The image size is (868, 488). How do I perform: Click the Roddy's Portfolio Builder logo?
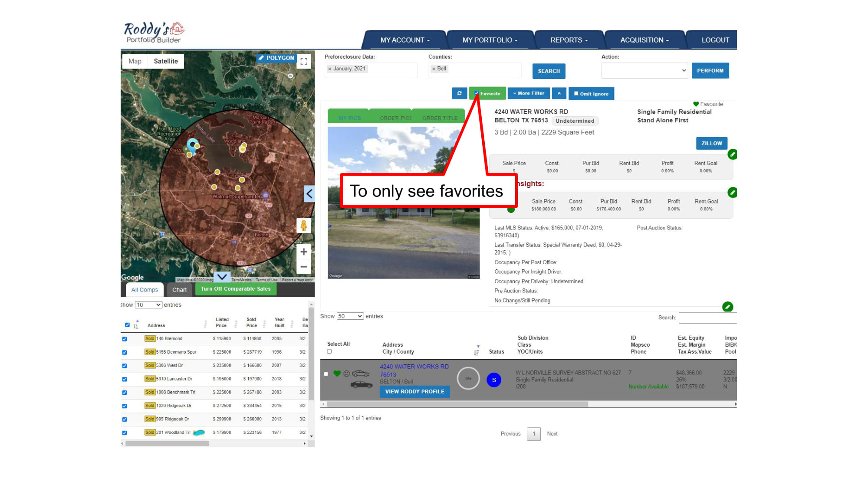154,33
